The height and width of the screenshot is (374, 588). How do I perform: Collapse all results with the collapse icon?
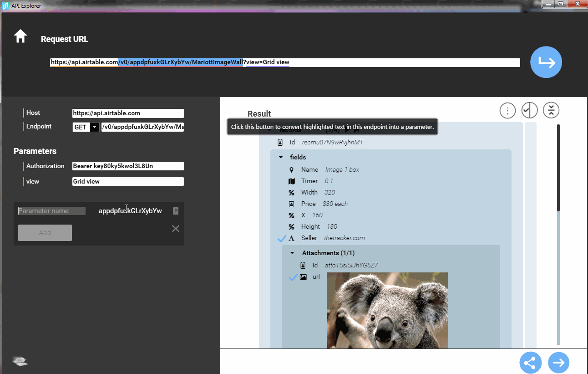(551, 110)
